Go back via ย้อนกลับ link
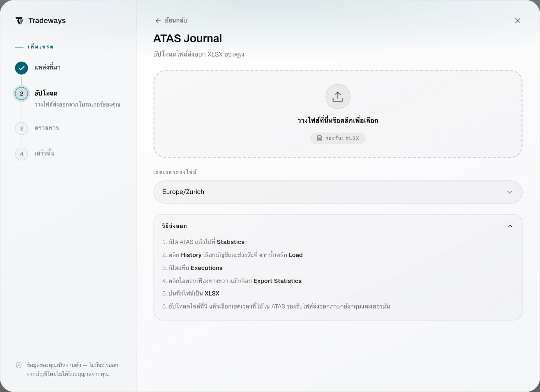This screenshot has height=392, width=540. pos(171,21)
